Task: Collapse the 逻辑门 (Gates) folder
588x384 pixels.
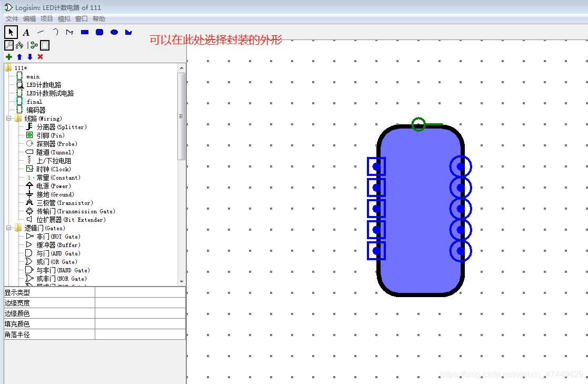Action: pyautogui.click(x=8, y=228)
